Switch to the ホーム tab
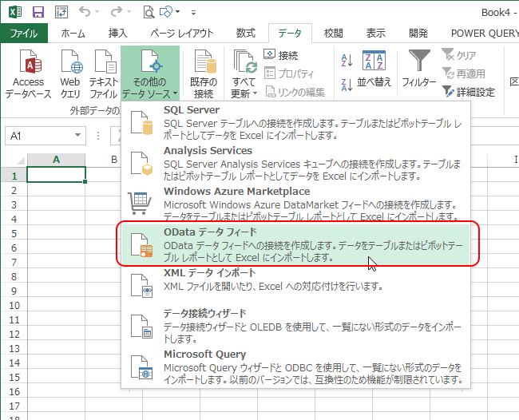This screenshot has width=519, height=420. [73, 33]
